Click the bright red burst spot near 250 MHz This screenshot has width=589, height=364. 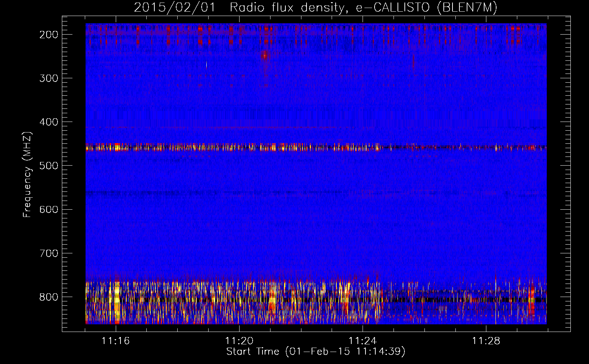click(x=265, y=55)
